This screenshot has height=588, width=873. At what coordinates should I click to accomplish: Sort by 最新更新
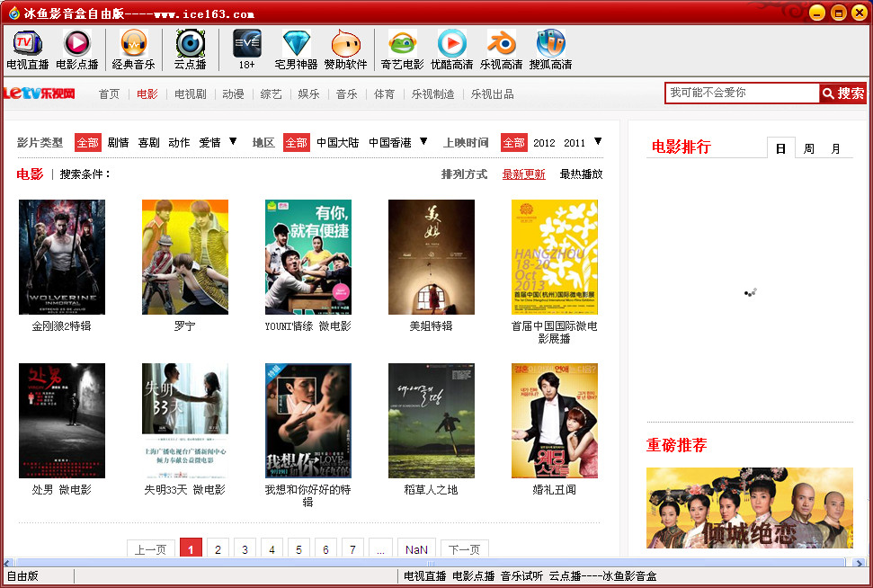click(x=524, y=174)
